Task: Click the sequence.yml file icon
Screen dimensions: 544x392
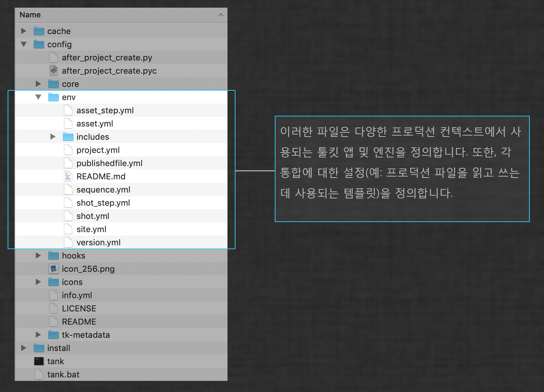Action: click(68, 190)
